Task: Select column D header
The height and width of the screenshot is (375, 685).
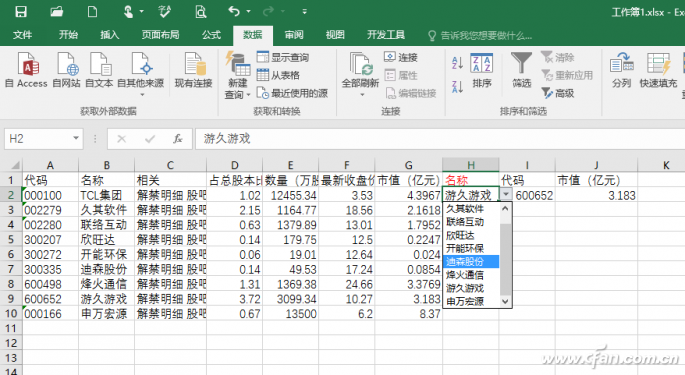Action: [235, 165]
